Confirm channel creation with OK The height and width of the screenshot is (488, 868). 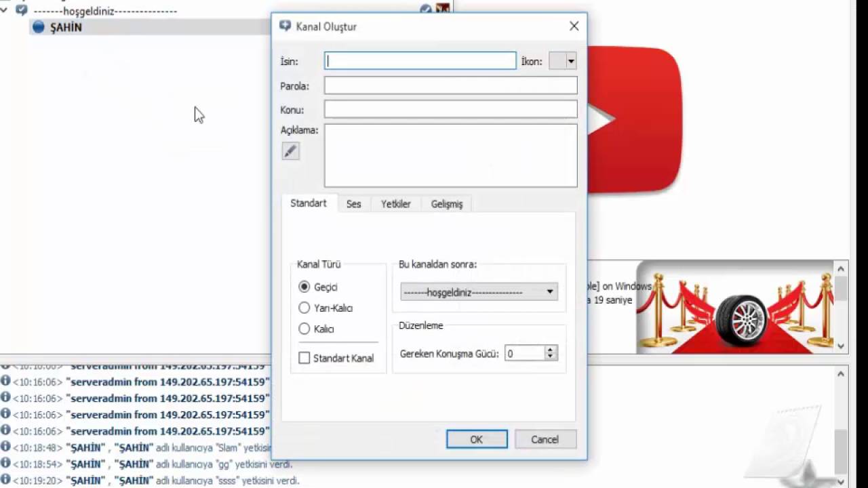pos(477,439)
